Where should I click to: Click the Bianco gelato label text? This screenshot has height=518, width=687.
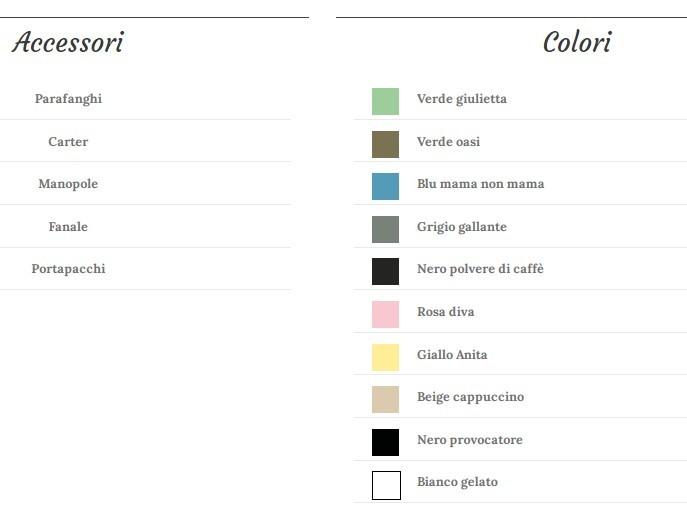click(457, 482)
